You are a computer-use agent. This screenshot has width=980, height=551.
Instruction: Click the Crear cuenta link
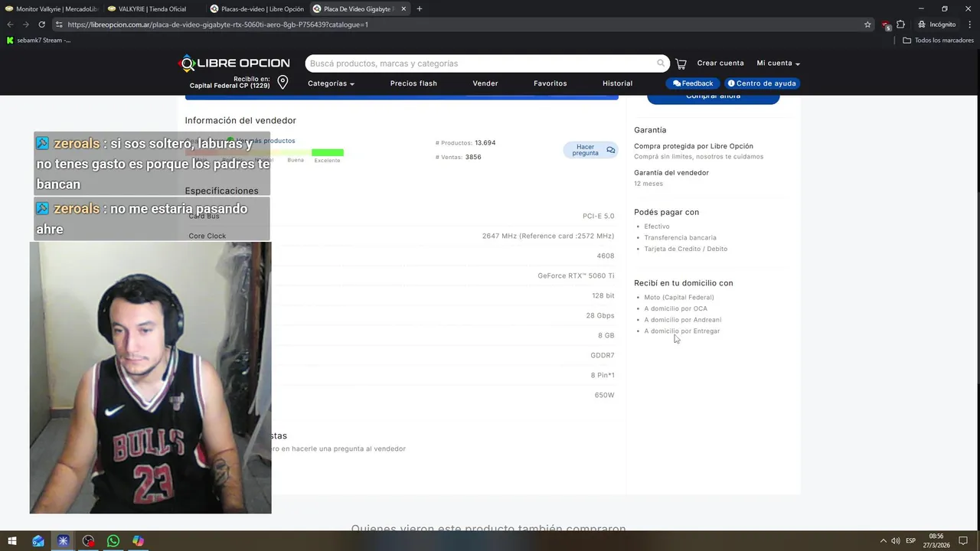click(x=720, y=64)
